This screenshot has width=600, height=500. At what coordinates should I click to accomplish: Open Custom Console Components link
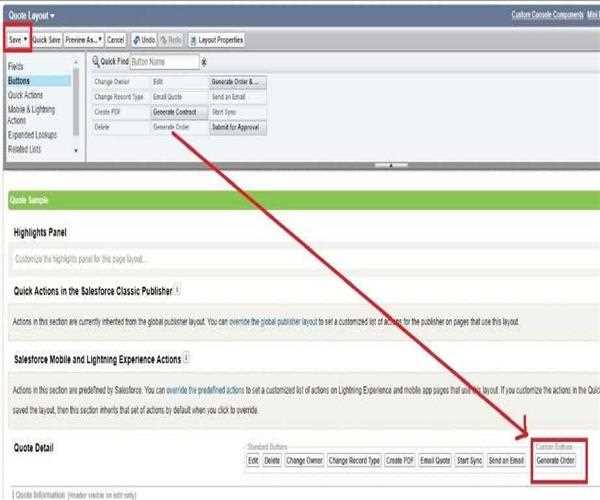click(548, 15)
